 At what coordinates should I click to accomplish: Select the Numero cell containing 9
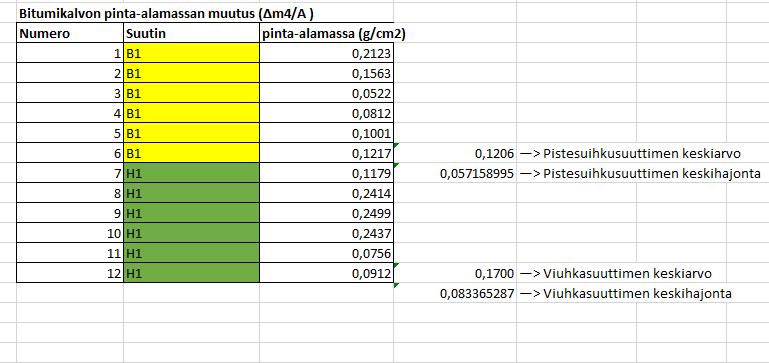70,213
